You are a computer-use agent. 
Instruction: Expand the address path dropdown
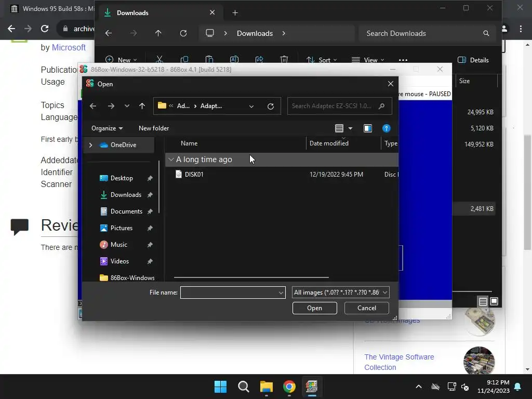[251, 106]
